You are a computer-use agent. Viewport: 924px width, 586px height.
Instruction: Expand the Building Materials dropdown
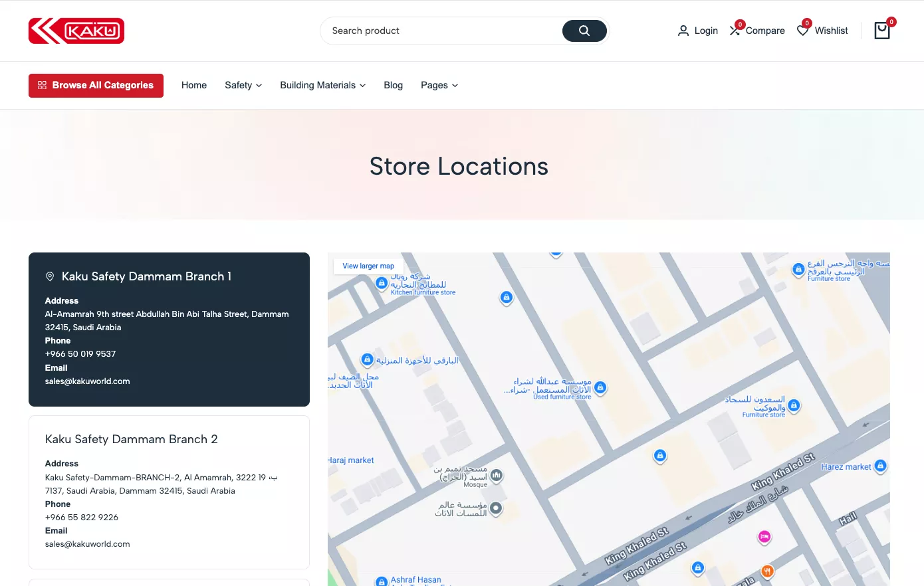pos(322,85)
